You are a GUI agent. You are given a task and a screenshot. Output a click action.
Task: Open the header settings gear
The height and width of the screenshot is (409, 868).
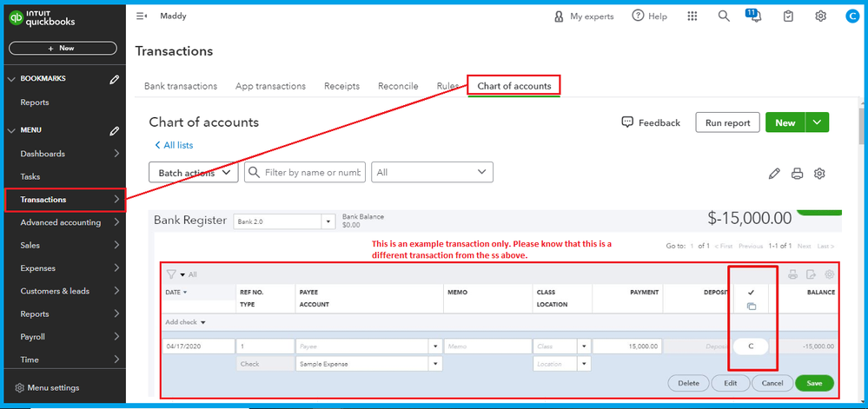pyautogui.click(x=820, y=16)
